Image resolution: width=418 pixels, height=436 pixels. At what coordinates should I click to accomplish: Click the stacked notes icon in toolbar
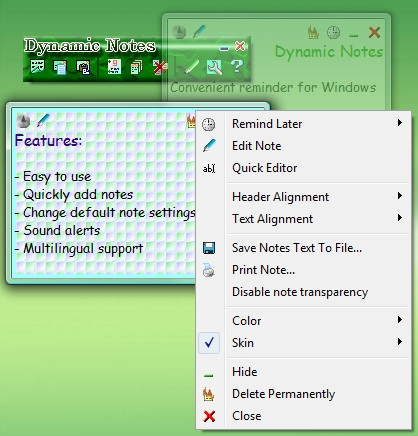coord(137,67)
